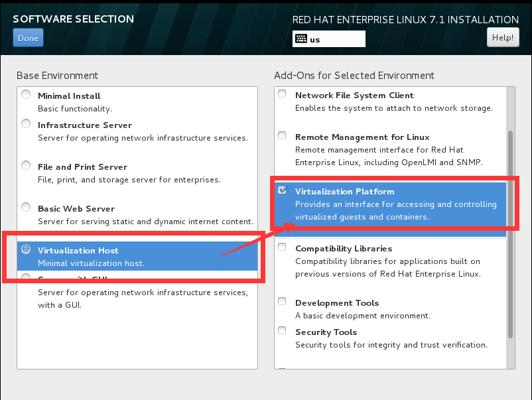Image resolution: width=532 pixels, height=400 pixels.
Task: Click 'Security Tools' title text
Action: click(326, 332)
